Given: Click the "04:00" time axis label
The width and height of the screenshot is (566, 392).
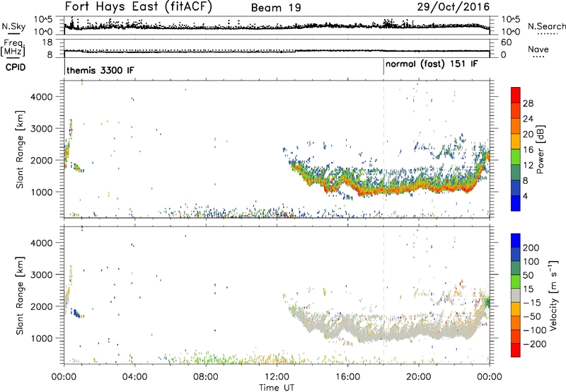Looking at the screenshot, I should pos(135,377).
